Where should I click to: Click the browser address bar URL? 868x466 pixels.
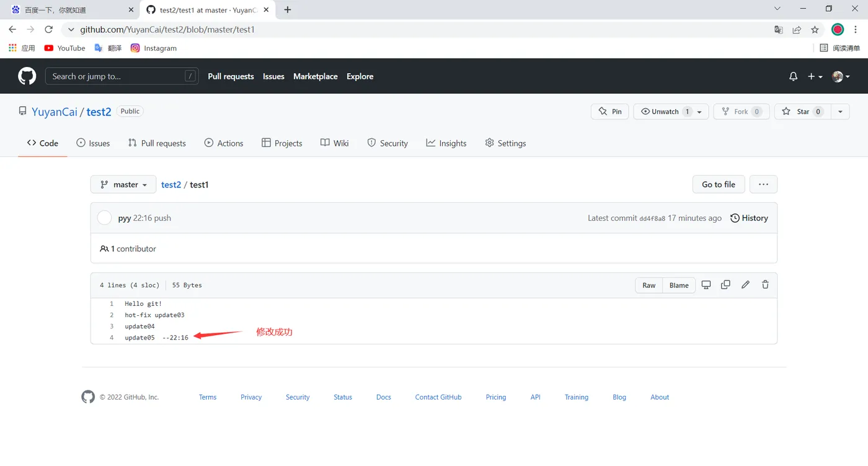167,29
